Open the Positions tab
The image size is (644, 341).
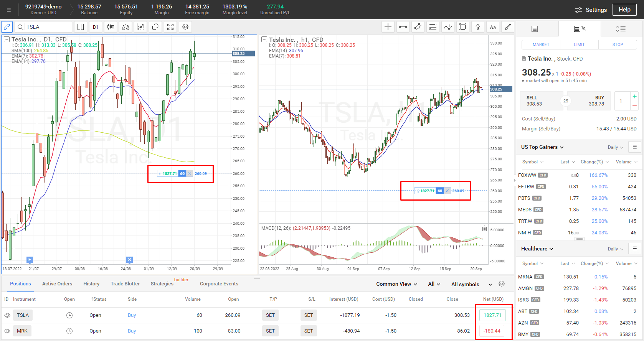tap(20, 284)
